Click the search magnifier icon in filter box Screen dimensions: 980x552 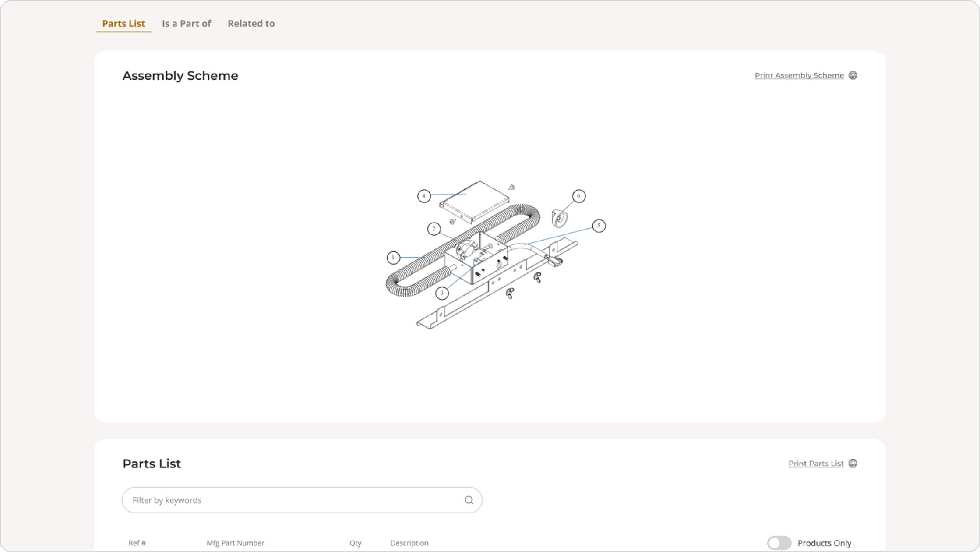[469, 500]
